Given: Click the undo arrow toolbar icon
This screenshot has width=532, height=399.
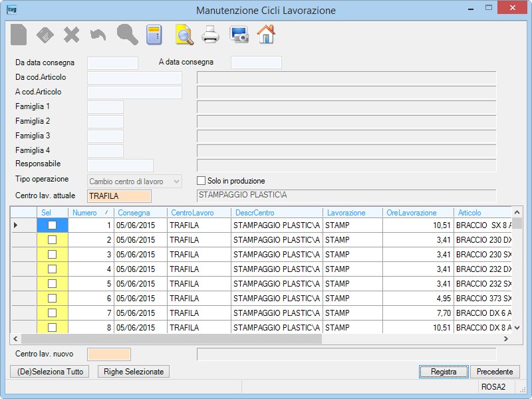Looking at the screenshot, I should tap(98, 35).
